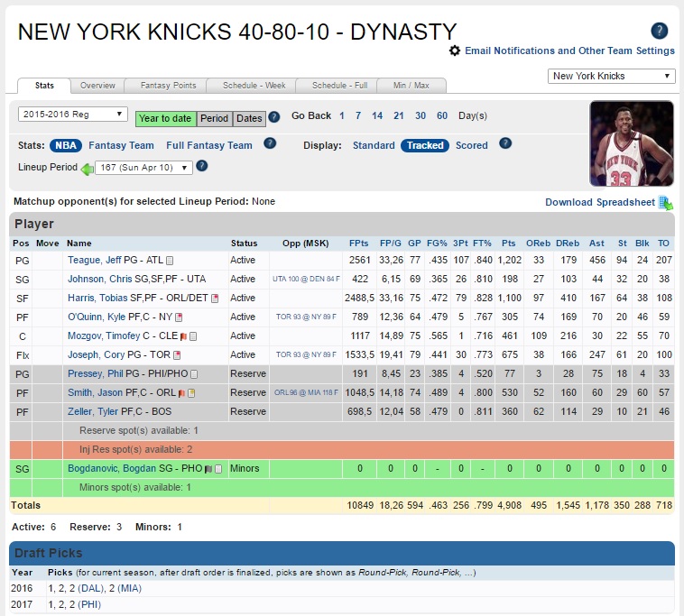Switch stats to Full Fantasy Team

(x=209, y=145)
